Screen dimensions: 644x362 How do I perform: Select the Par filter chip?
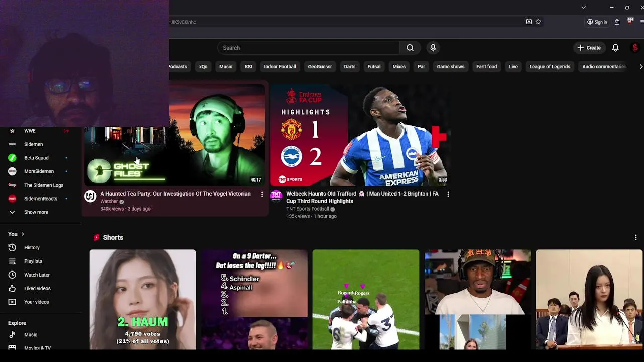click(421, 66)
